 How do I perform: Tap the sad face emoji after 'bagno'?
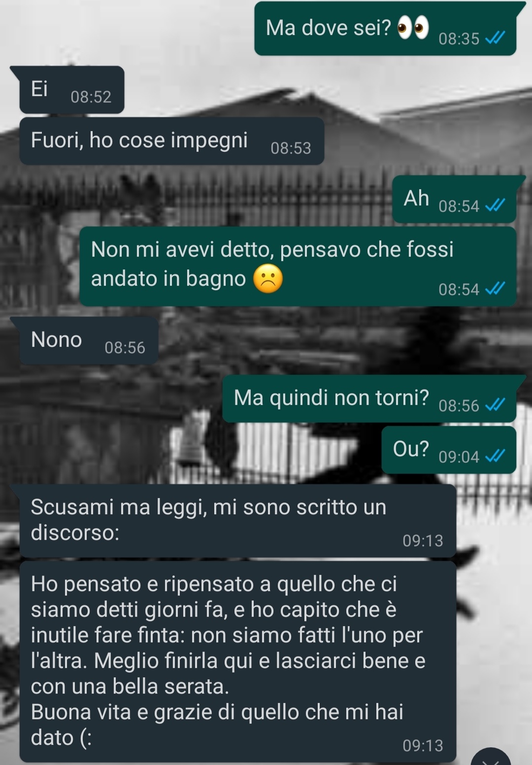[268, 279]
